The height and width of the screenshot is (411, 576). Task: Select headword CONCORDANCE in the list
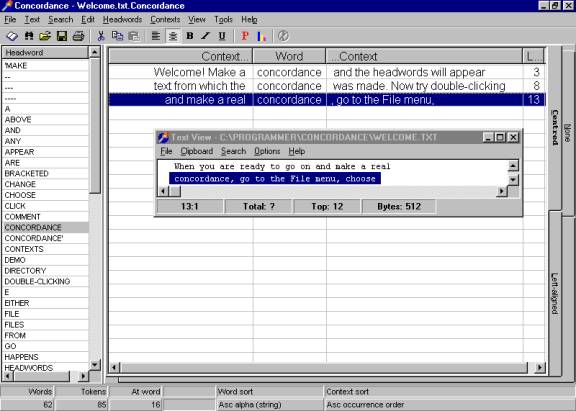point(46,227)
